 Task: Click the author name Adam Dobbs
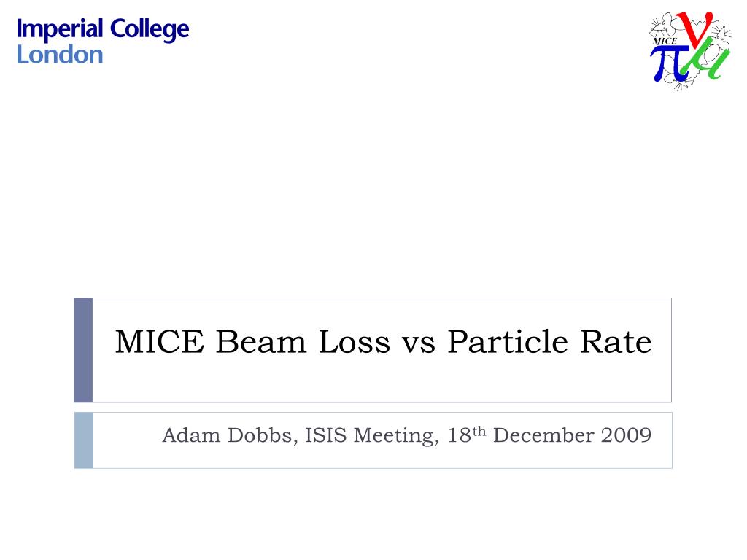coord(227,435)
